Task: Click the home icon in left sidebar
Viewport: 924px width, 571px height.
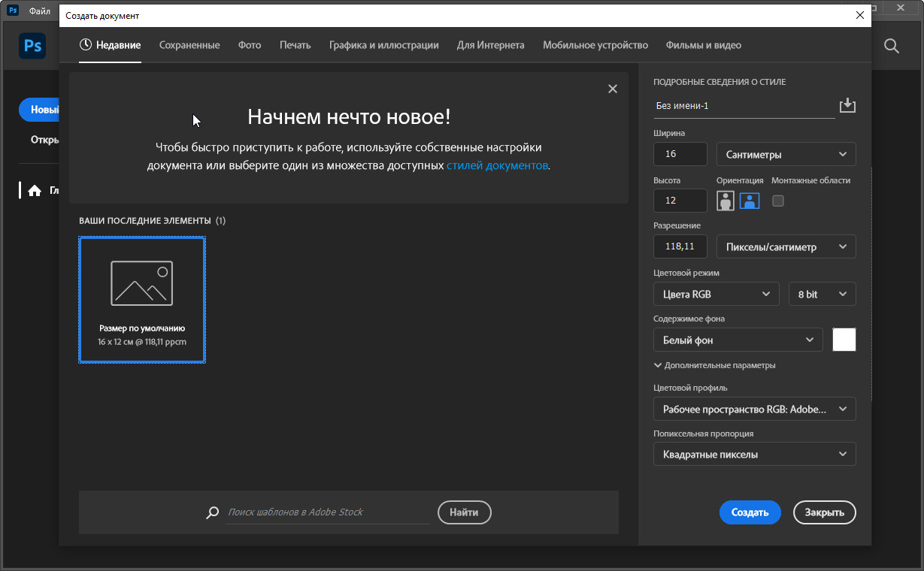Action: [x=34, y=191]
